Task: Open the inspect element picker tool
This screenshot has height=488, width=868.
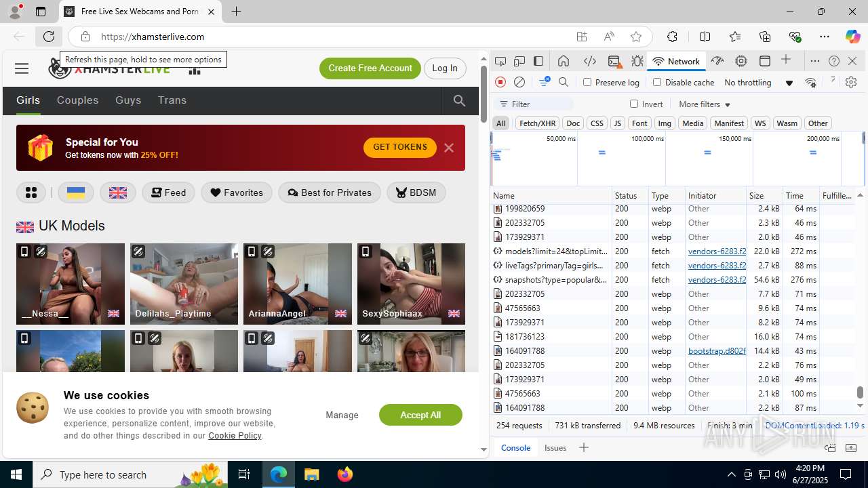Action: (500, 61)
